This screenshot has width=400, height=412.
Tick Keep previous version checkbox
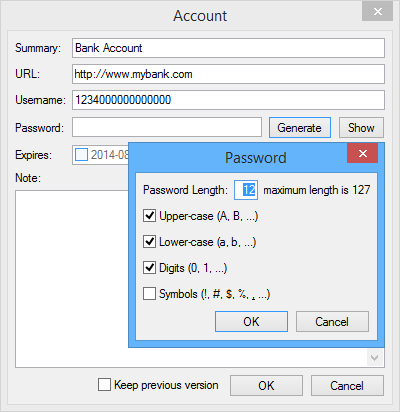tap(104, 384)
